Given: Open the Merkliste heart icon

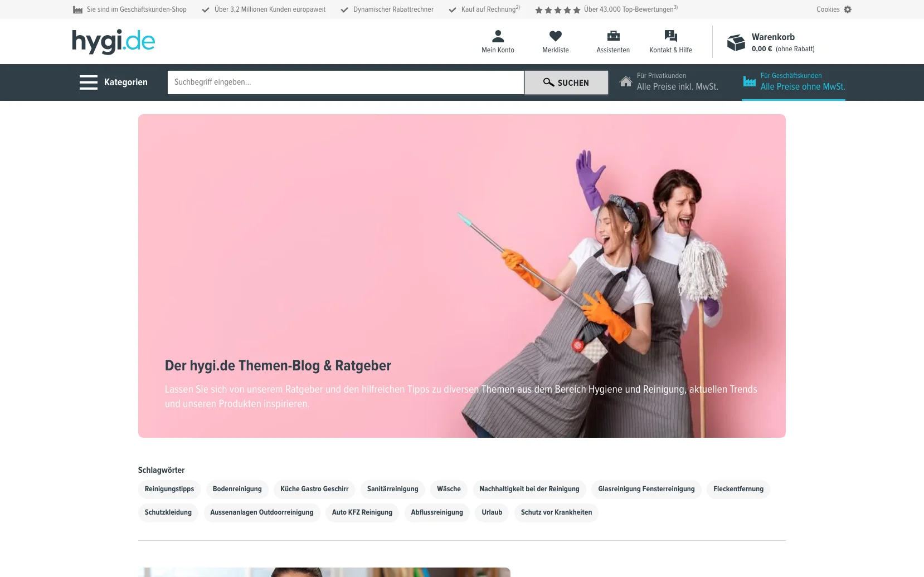Looking at the screenshot, I should [556, 36].
